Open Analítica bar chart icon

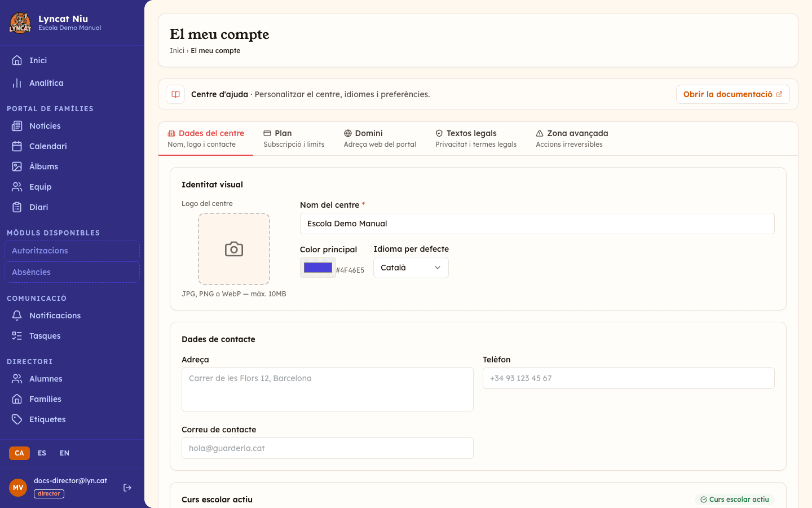click(x=17, y=83)
